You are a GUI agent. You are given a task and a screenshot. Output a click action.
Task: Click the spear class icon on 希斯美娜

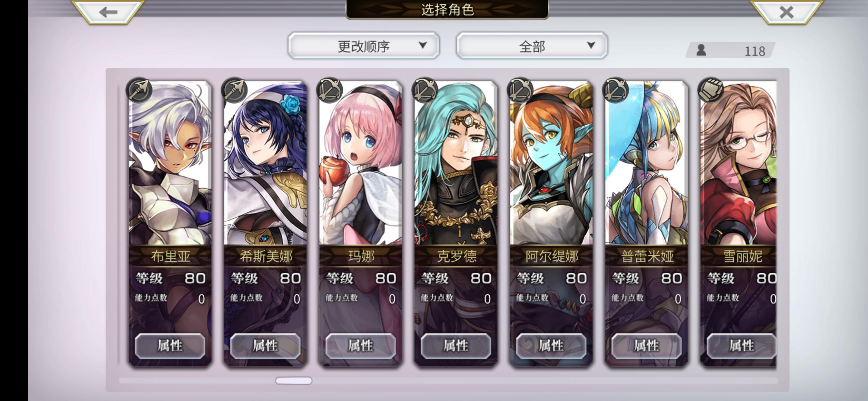[x=234, y=89]
